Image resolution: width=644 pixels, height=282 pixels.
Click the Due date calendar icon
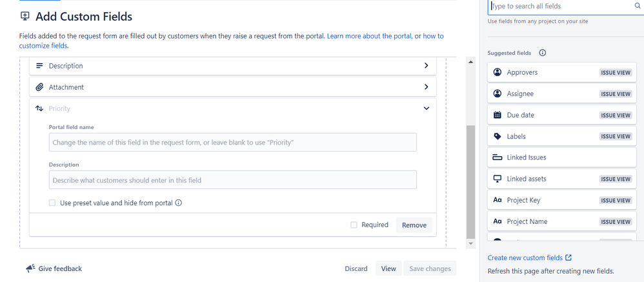(x=498, y=115)
